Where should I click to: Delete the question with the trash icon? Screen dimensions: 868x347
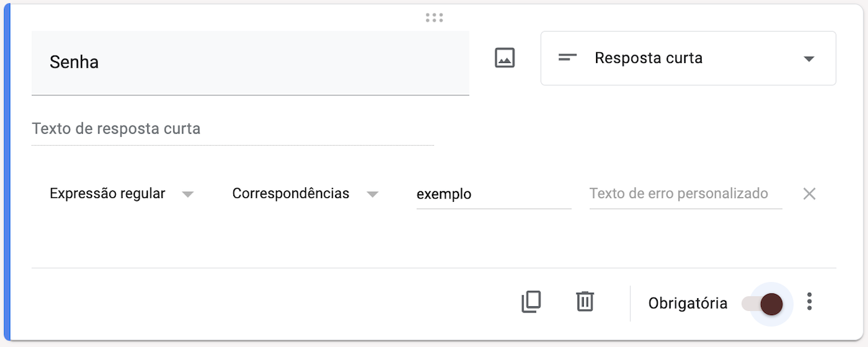coord(585,302)
